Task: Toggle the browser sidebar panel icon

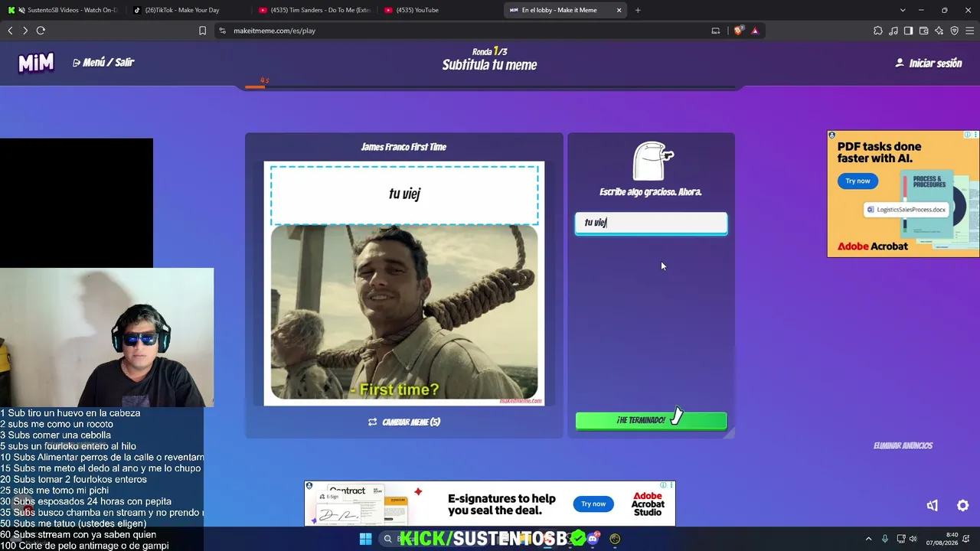Action: (x=908, y=31)
